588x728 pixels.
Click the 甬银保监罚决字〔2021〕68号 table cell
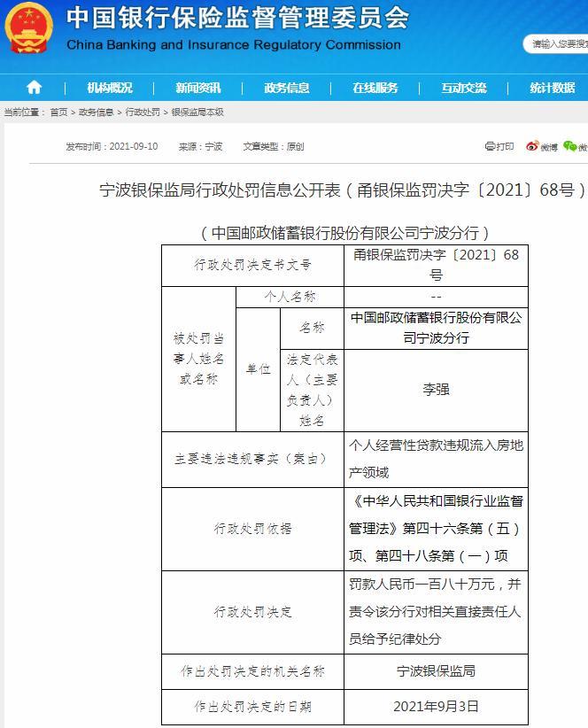click(436, 265)
